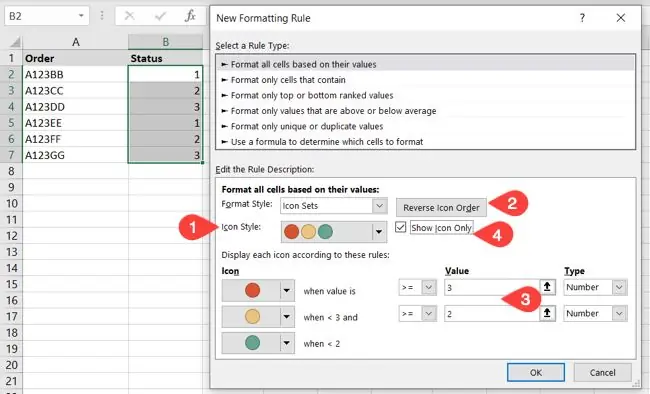Open the green circle icon picker dropdown
Image resolution: width=650 pixels, height=394 pixels.
286,343
